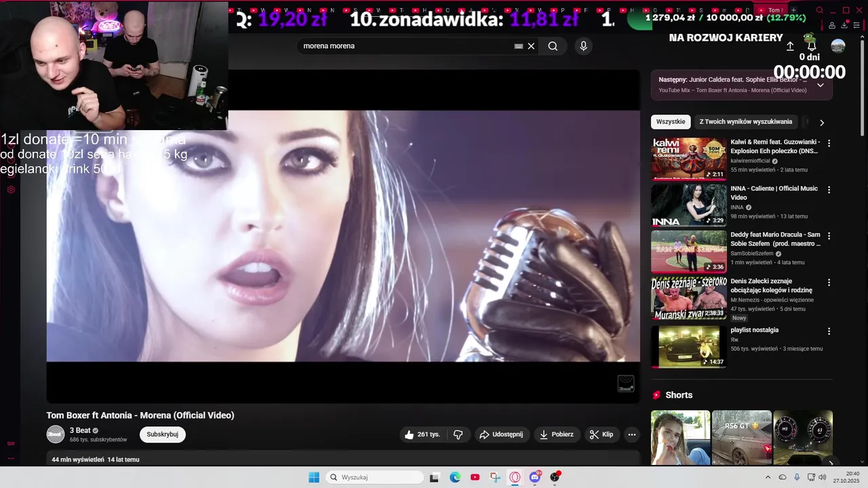Open taskbar clock showing 20:40
Image resolution: width=868 pixels, height=488 pixels.
point(846,477)
